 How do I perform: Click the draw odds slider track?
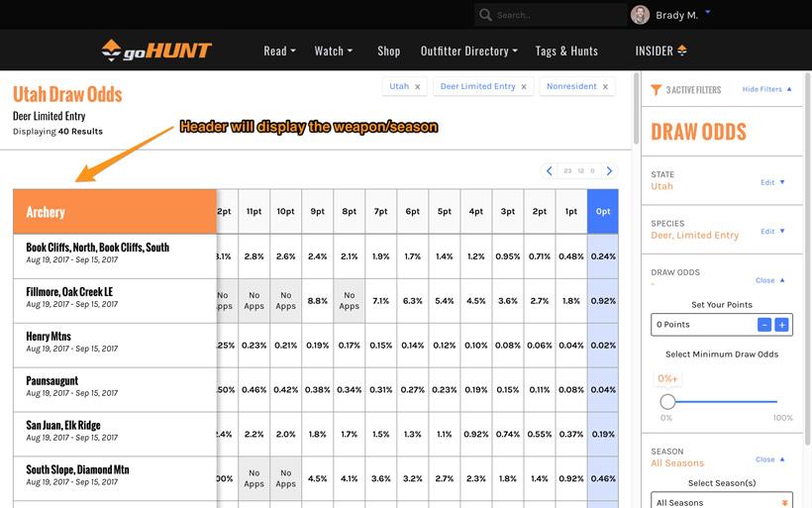click(x=726, y=401)
